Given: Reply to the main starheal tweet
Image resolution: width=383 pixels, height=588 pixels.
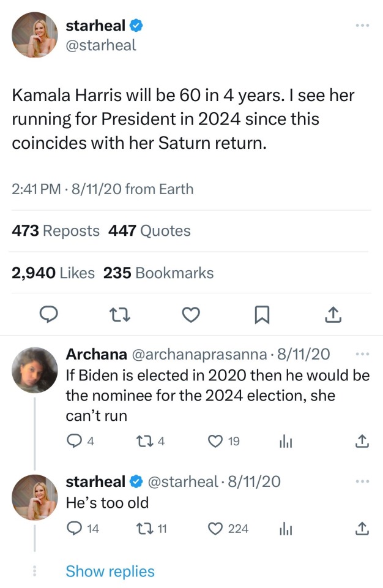Looking at the screenshot, I should coord(49,314).
